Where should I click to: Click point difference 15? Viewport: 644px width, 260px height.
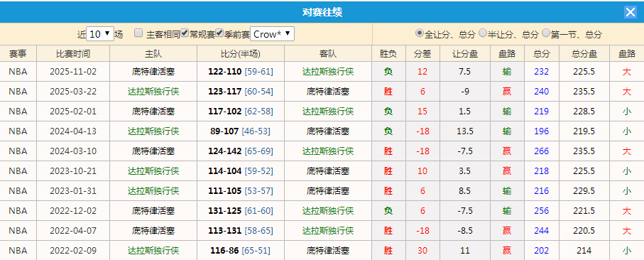pyautogui.click(x=422, y=112)
